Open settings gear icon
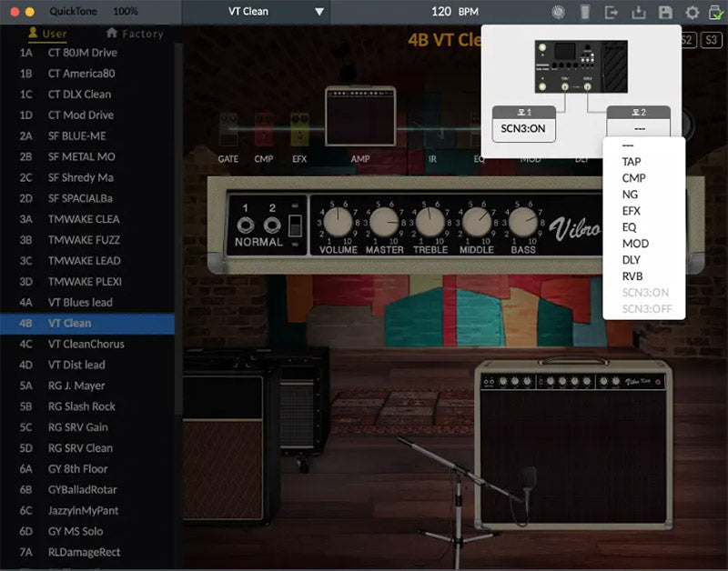Screen dimensions: 728x571 point(692,12)
